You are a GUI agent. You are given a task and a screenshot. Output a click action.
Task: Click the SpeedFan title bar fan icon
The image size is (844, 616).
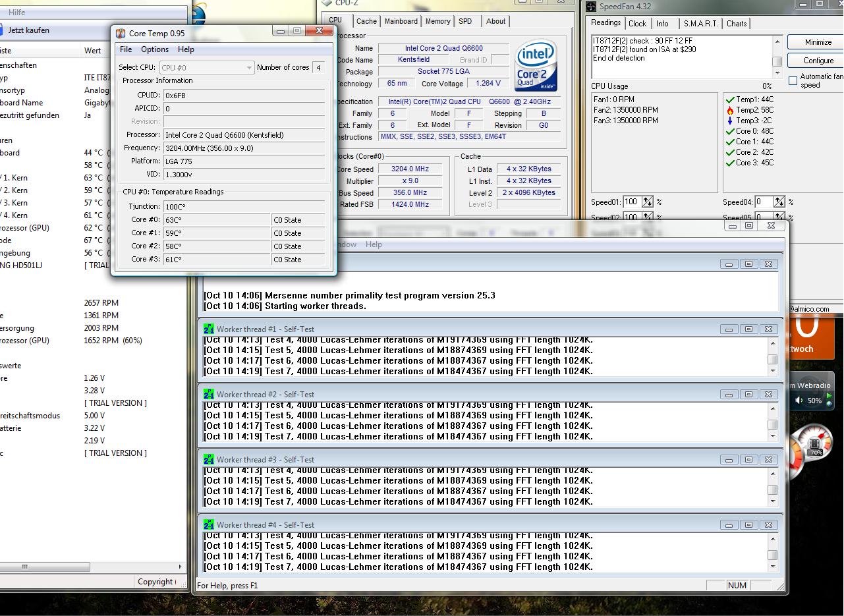coord(591,7)
